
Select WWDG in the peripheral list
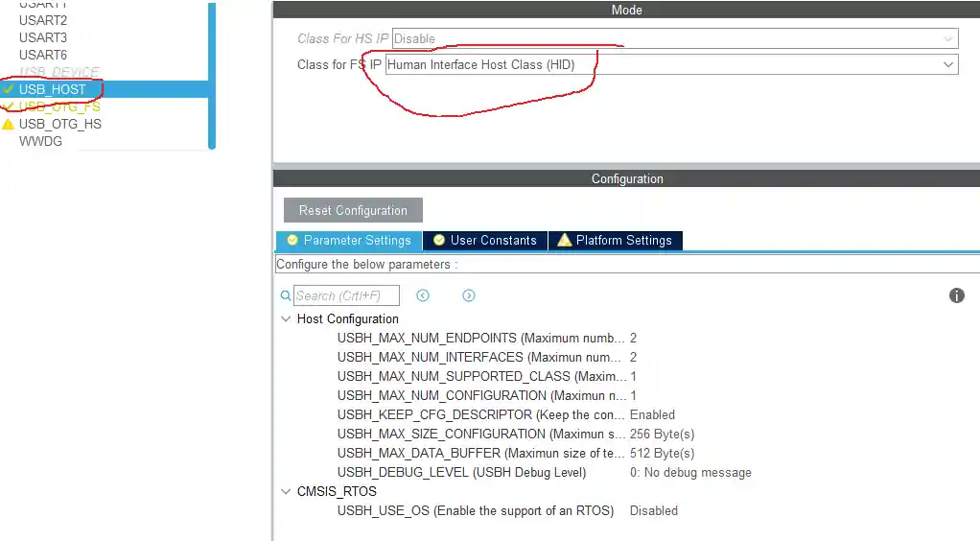point(40,141)
